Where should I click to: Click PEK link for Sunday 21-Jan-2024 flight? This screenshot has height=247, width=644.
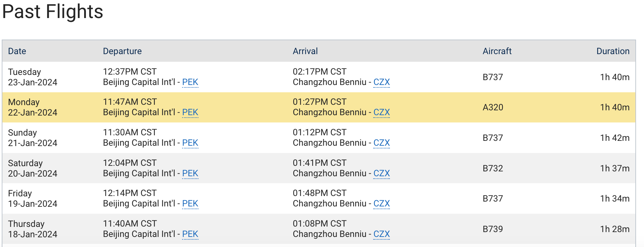pos(190,143)
